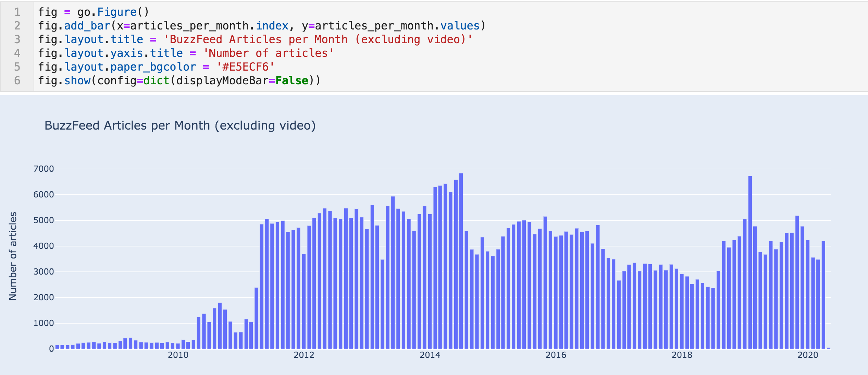The image size is (868, 375).
Task: Click the 2018 x-axis tick label
Action: tap(682, 355)
